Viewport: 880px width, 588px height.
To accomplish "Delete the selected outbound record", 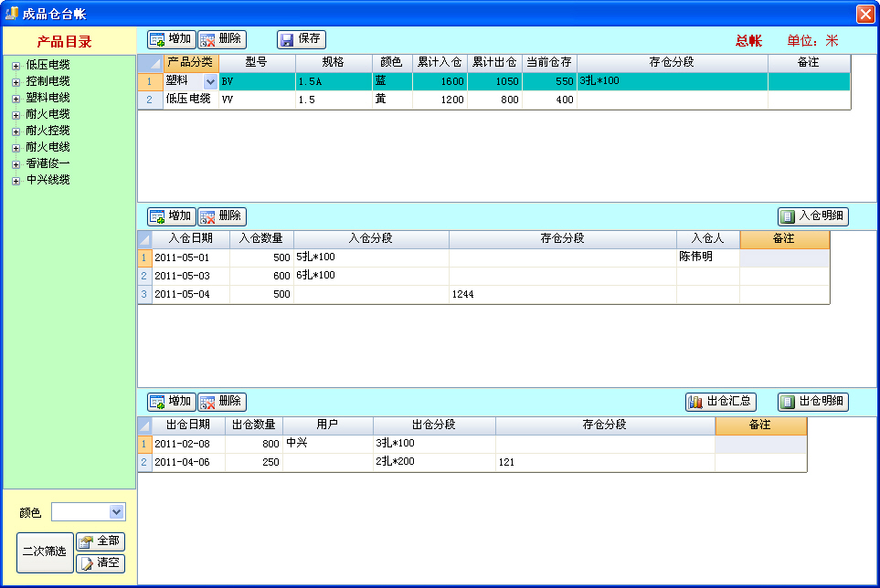I will pos(222,402).
